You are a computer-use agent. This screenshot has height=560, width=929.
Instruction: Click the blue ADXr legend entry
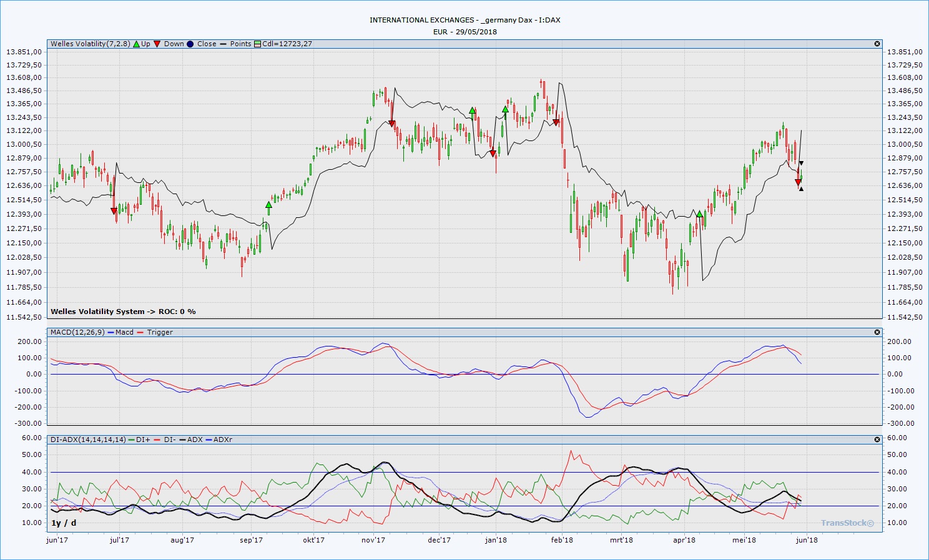point(219,440)
